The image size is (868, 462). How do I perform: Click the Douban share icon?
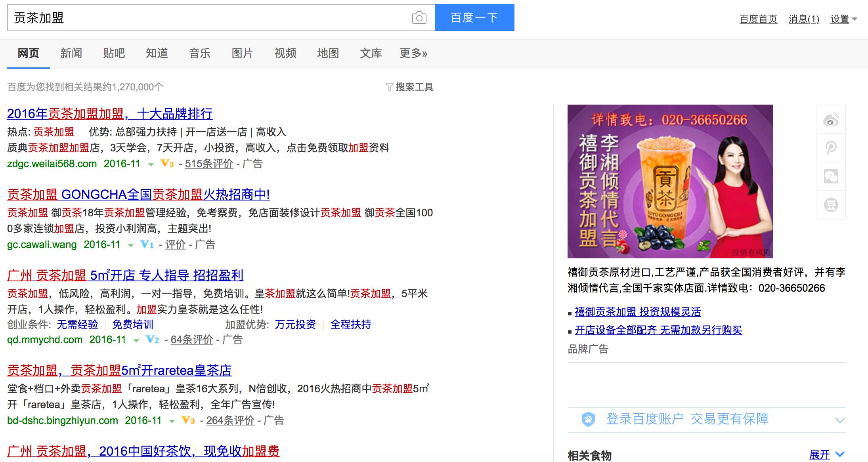coord(831,205)
